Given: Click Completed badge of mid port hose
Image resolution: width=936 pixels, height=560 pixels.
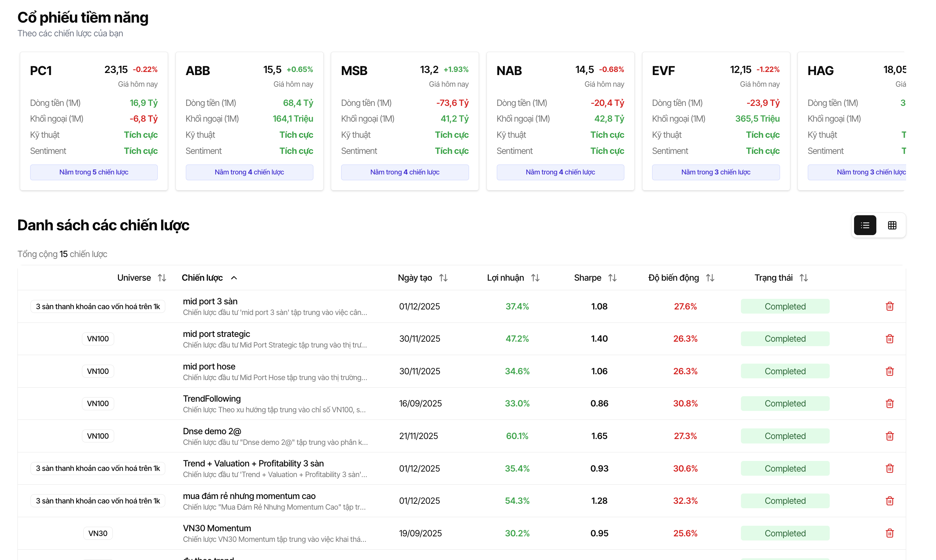Looking at the screenshot, I should tap(785, 371).
